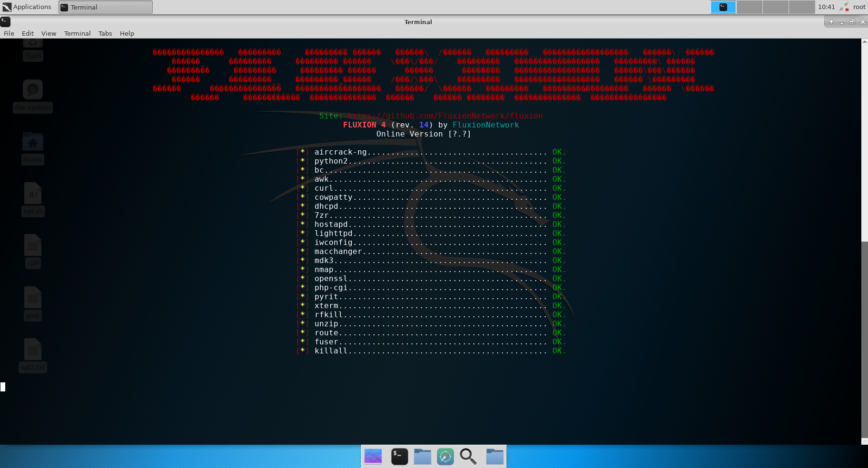
Task: Switch to the third workspace
Action: click(x=776, y=7)
